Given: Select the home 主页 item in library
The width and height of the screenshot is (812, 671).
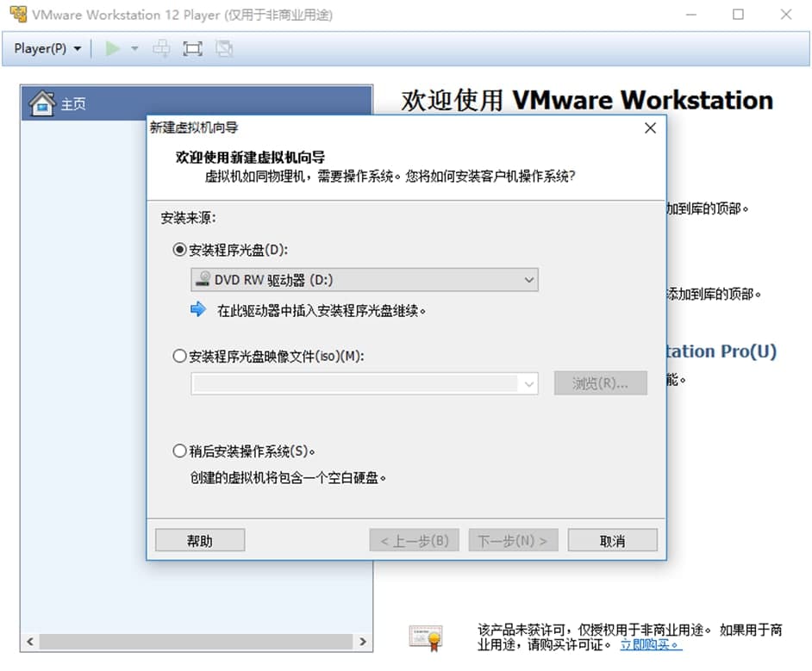Looking at the screenshot, I should (x=197, y=103).
